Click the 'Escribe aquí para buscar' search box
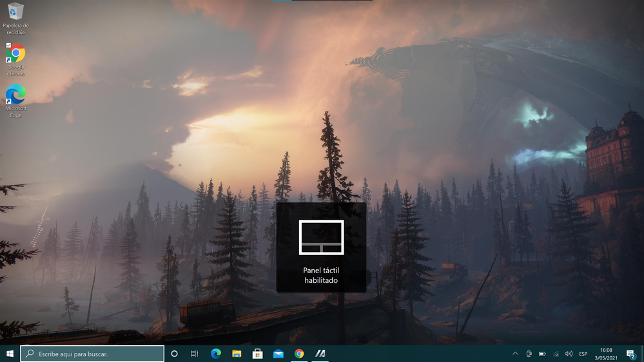Screen dimensions: 644x362 pyautogui.click(x=92, y=354)
